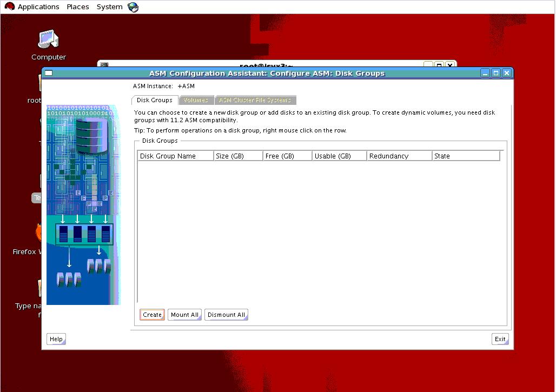The width and height of the screenshot is (556, 392).
Task: Click the ASM Instance +ASM label
Action: (163, 86)
